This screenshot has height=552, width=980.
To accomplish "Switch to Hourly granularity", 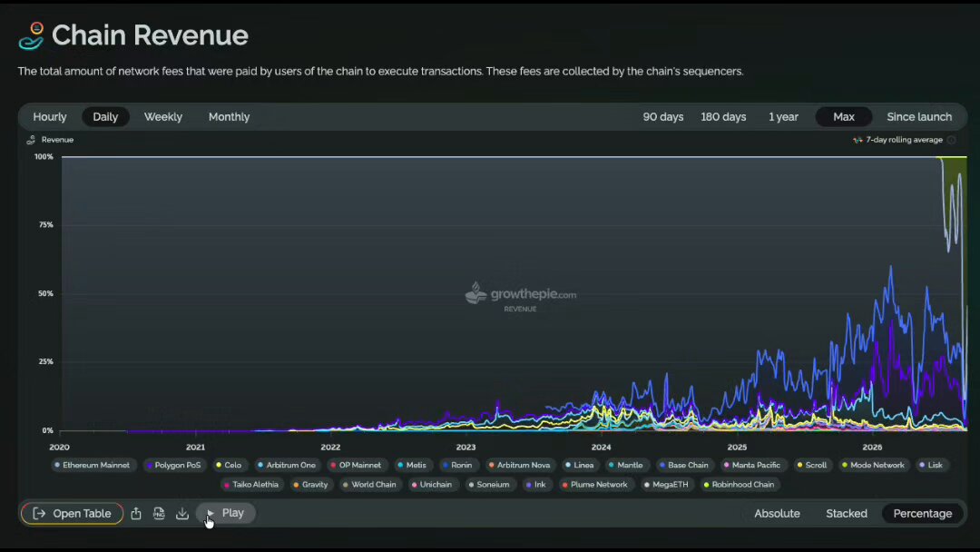I will pyautogui.click(x=49, y=117).
